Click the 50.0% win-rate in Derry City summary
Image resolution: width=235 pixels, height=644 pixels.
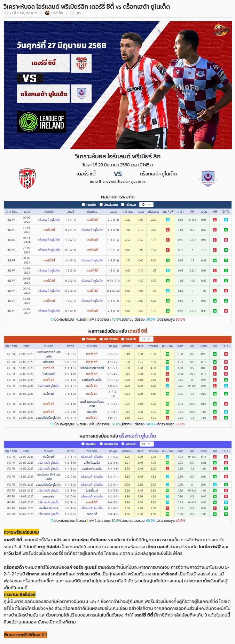coord(116,424)
